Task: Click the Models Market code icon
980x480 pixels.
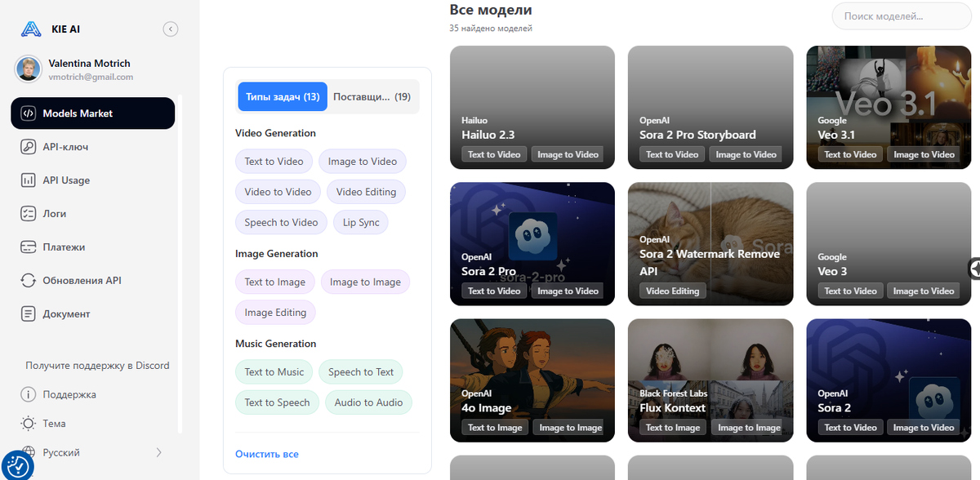Action: 29,113
